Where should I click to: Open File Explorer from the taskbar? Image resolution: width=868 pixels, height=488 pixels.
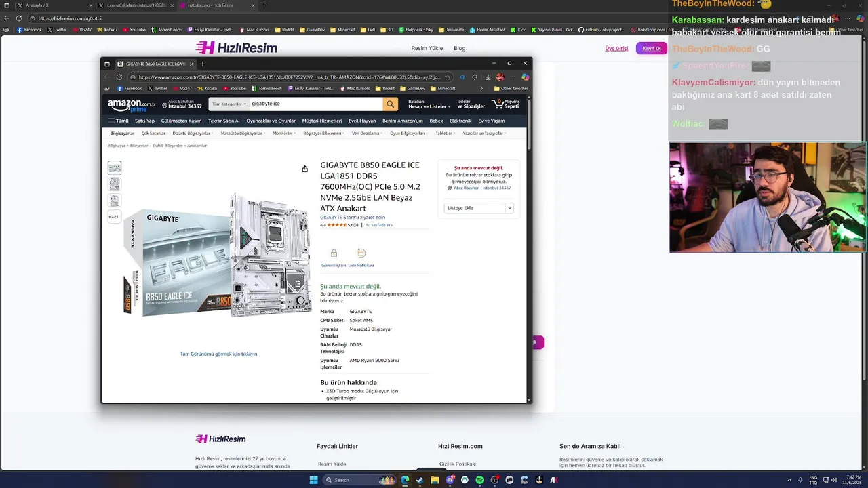[435, 480]
